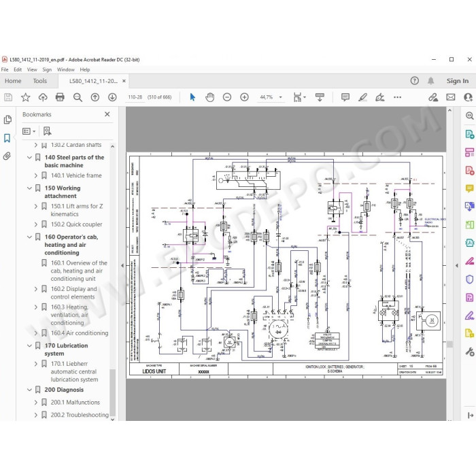Collapse the 200 Diagnosis bookmark
The width and height of the screenshot is (476, 476).
click(29, 390)
